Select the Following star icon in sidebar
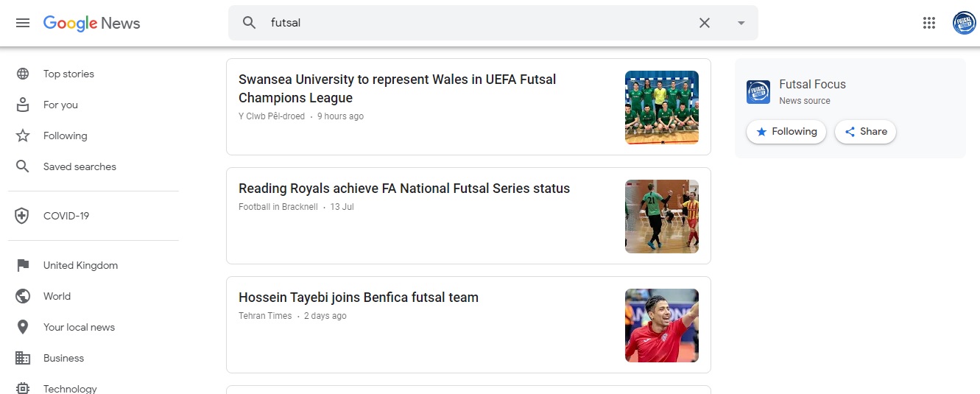The width and height of the screenshot is (980, 394). [x=23, y=136]
